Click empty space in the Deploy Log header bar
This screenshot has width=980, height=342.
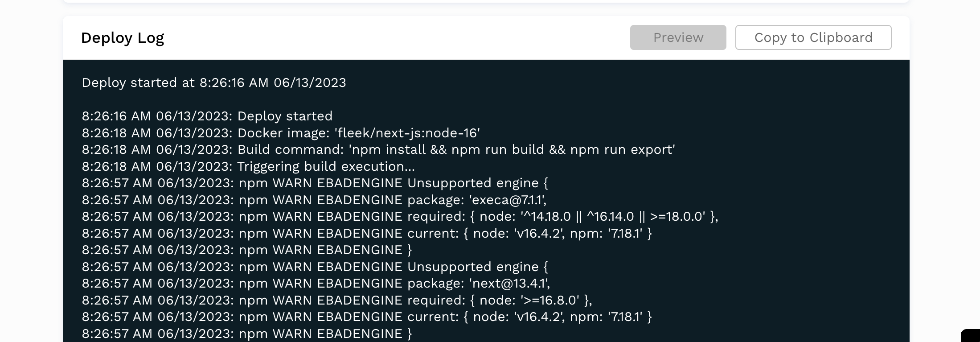coord(392,38)
